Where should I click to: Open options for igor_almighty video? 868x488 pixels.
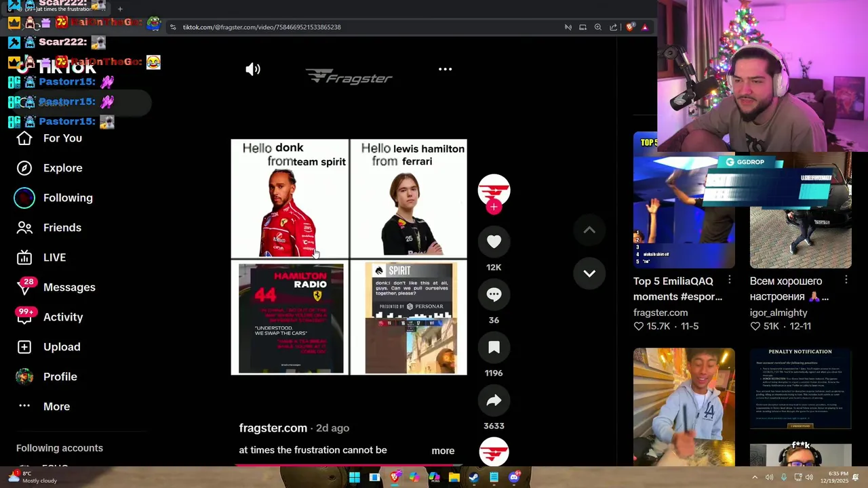pyautogui.click(x=846, y=280)
